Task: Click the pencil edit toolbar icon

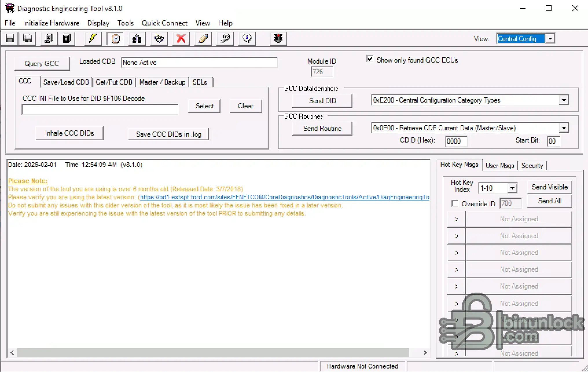Action: 203,39
